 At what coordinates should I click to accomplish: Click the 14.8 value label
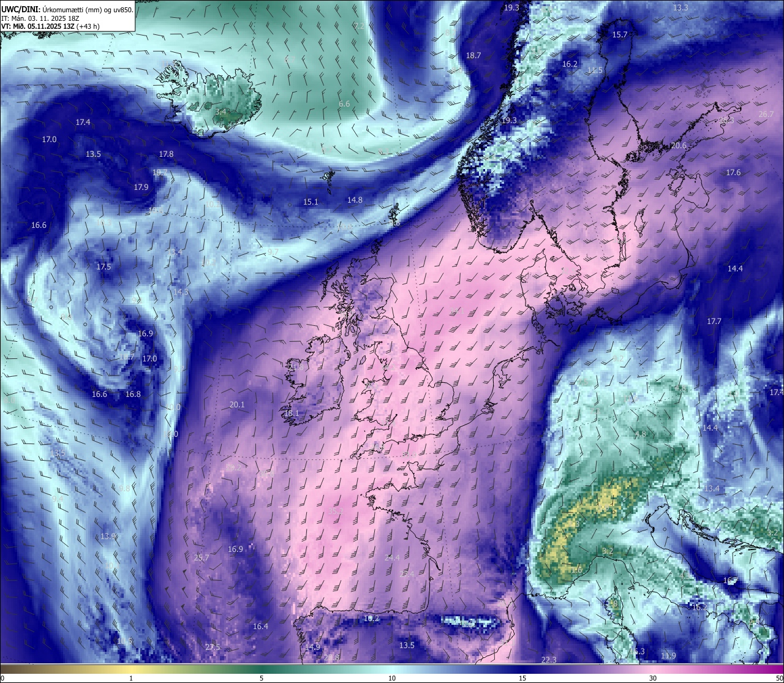click(355, 200)
